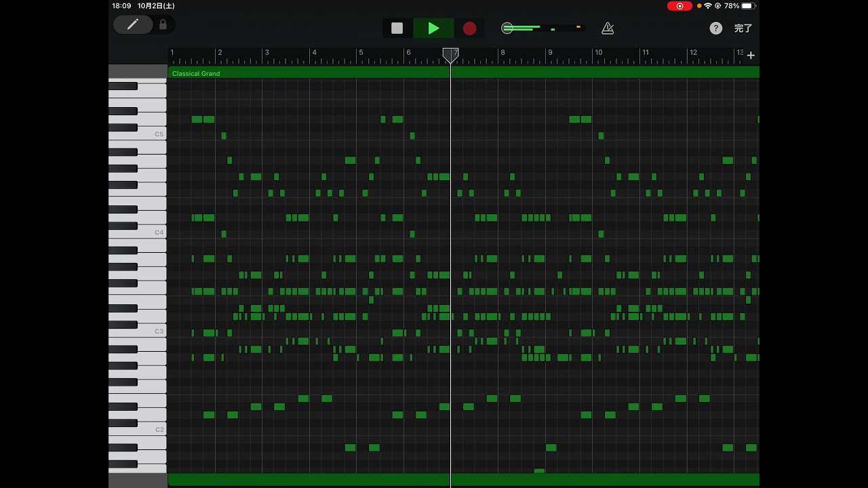Jump to bar 2 on the ruler
The height and width of the screenshot is (488, 868).
point(220,52)
